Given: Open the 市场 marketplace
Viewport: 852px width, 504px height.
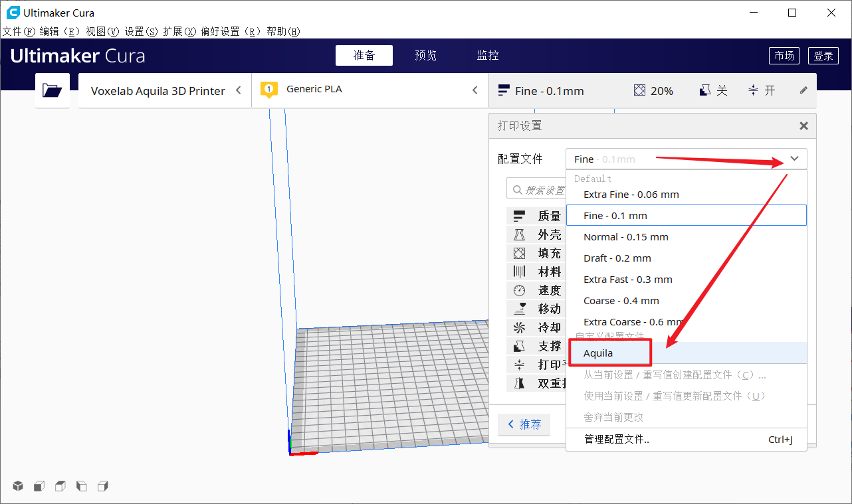Looking at the screenshot, I should pyautogui.click(x=784, y=56).
